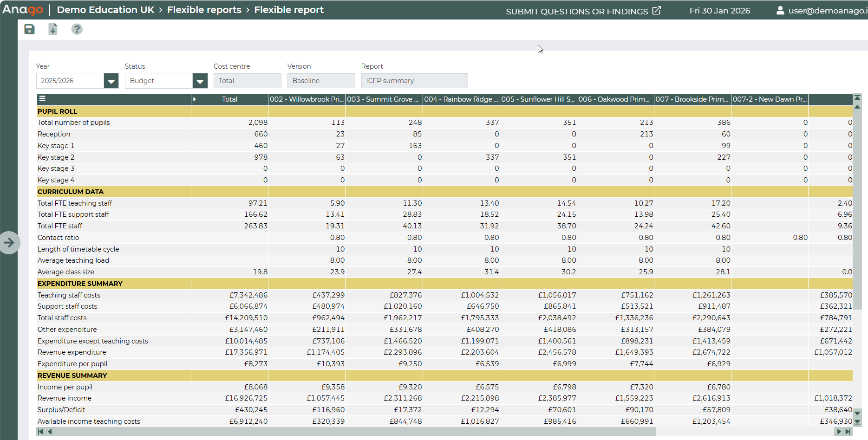Open the grid hamburger menu icon
Image resolution: width=868 pixels, height=440 pixels.
42,98
